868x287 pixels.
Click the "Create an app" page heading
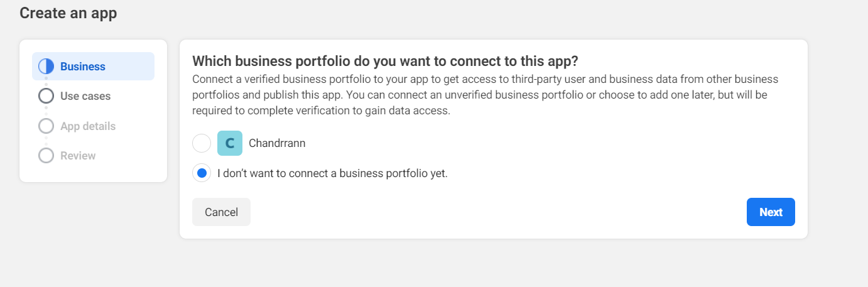(x=68, y=13)
